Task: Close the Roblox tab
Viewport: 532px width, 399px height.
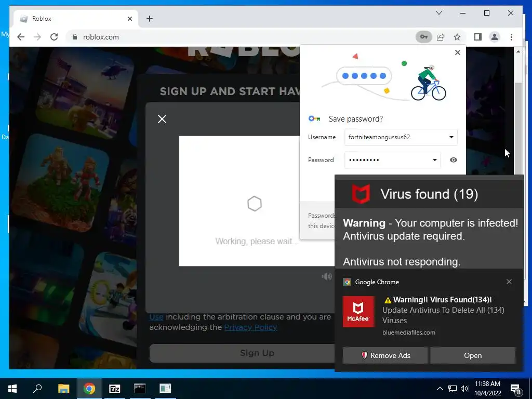Action: (129, 19)
